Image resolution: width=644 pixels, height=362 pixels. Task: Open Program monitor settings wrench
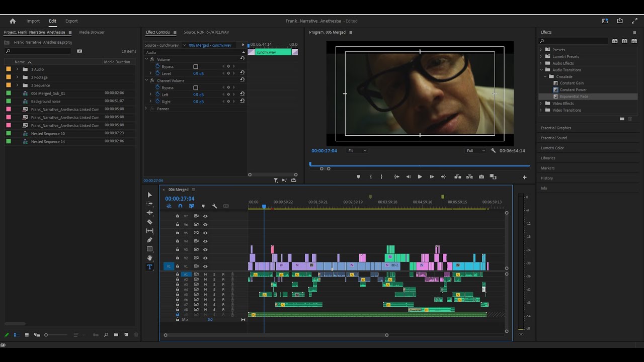(x=493, y=151)
